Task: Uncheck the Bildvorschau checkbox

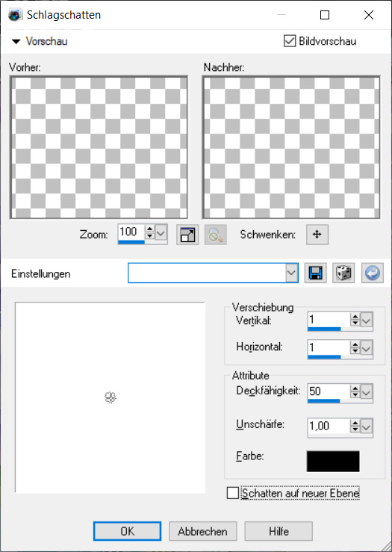Action: point(290,41)
